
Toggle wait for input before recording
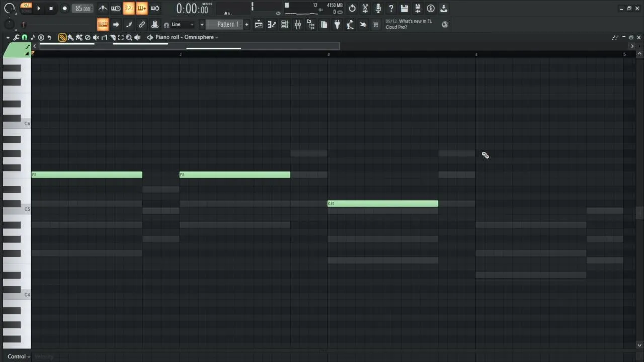116,8
